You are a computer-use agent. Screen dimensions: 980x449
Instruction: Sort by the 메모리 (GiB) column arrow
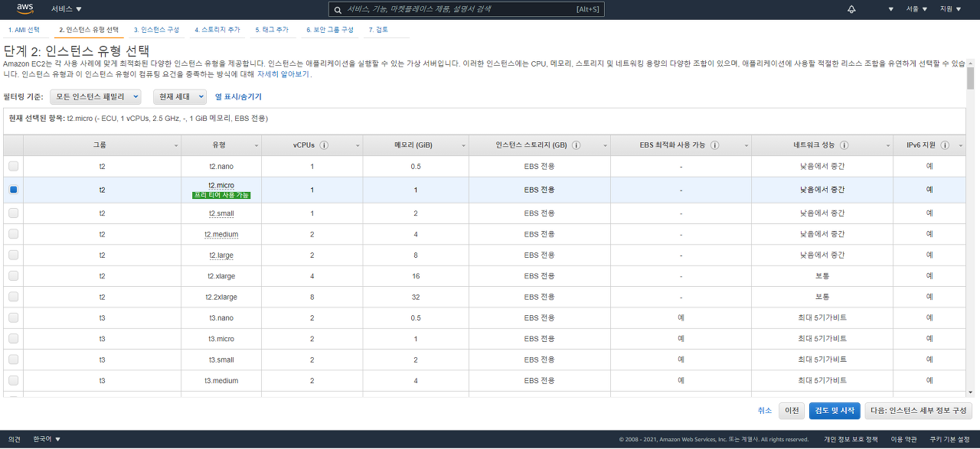(x=463, y=145)
